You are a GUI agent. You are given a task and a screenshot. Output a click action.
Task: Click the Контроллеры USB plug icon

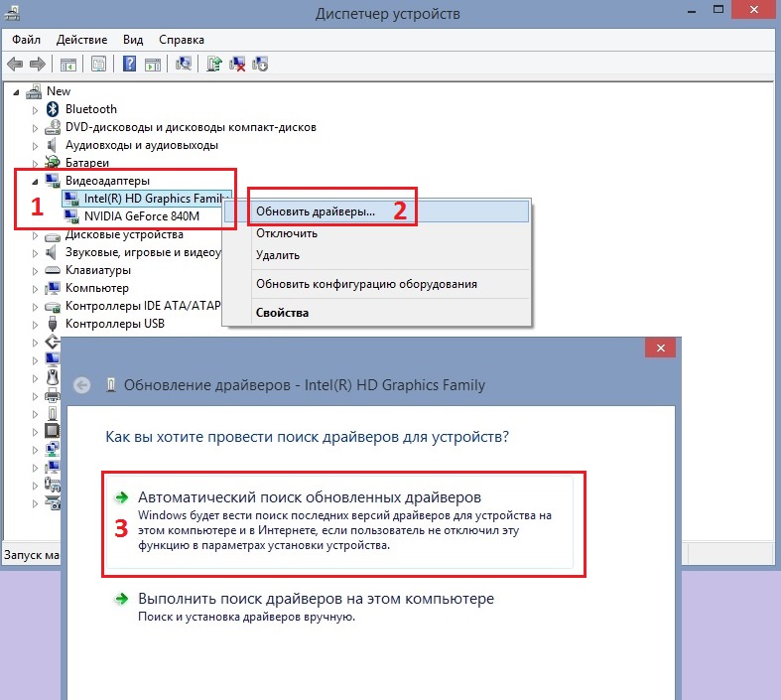click(53, 324)
